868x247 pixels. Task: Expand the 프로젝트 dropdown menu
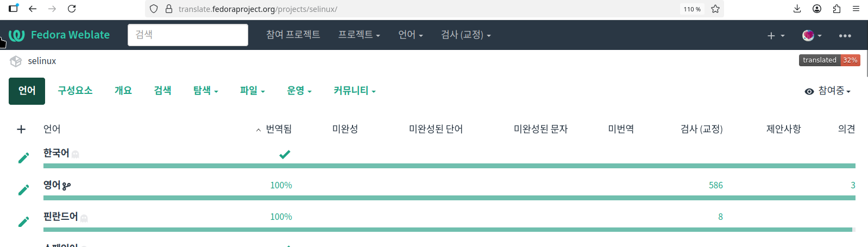[x=359, y=35]
